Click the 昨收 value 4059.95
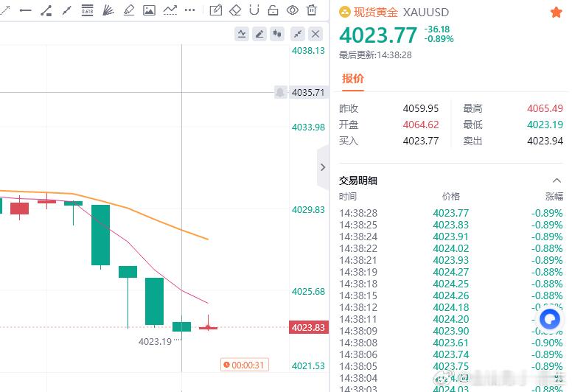572x392 pixels. 421,108
